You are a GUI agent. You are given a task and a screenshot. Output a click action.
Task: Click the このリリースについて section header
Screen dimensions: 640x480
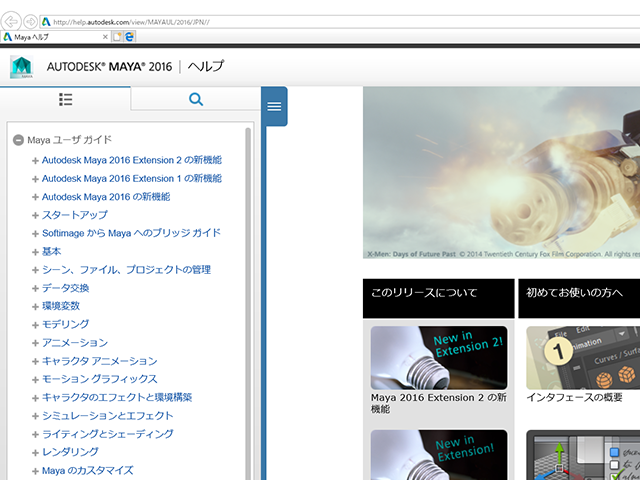pos(438,298)
